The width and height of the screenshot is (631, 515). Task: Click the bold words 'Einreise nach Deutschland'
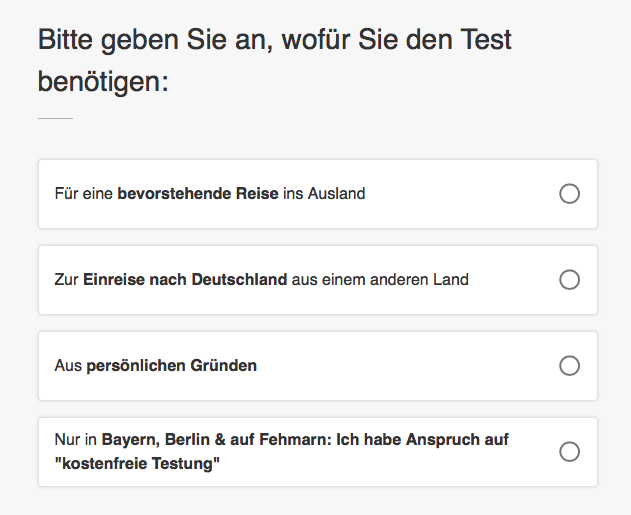click(x=185, y=280)
